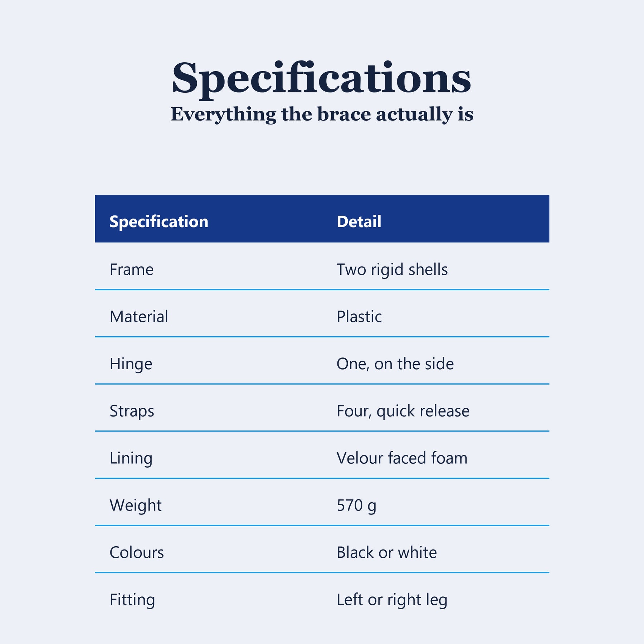The width and height of the screenshot is (644, 644).
Task: Click the Specification column header
Action: coord(159,221)
